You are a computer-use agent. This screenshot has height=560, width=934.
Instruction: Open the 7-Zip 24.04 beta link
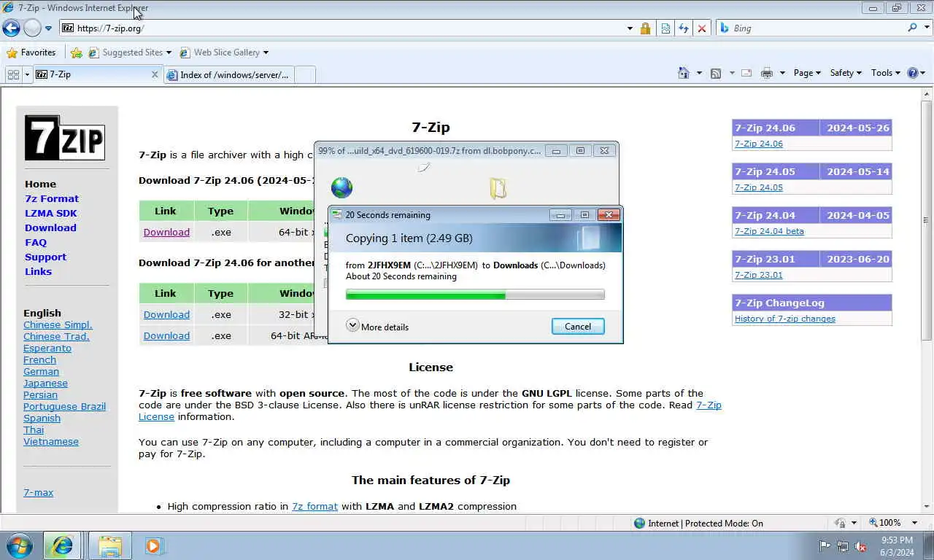[x=769, y=231]
